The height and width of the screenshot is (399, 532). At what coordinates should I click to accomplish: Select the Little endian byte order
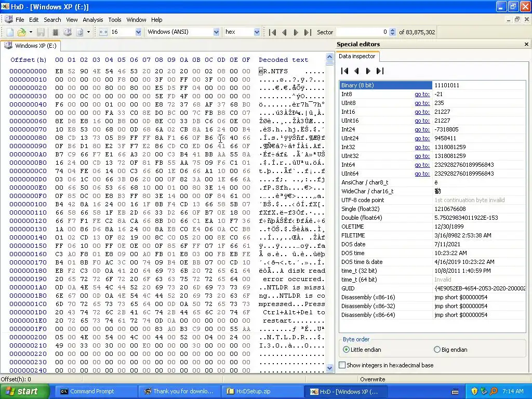pos(362,350)
